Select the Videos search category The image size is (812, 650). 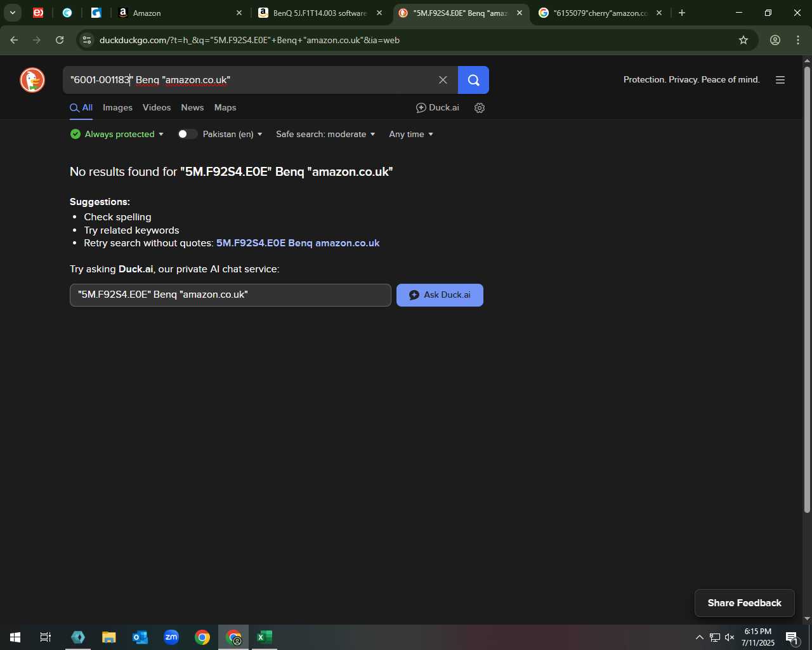pos(157,108)
